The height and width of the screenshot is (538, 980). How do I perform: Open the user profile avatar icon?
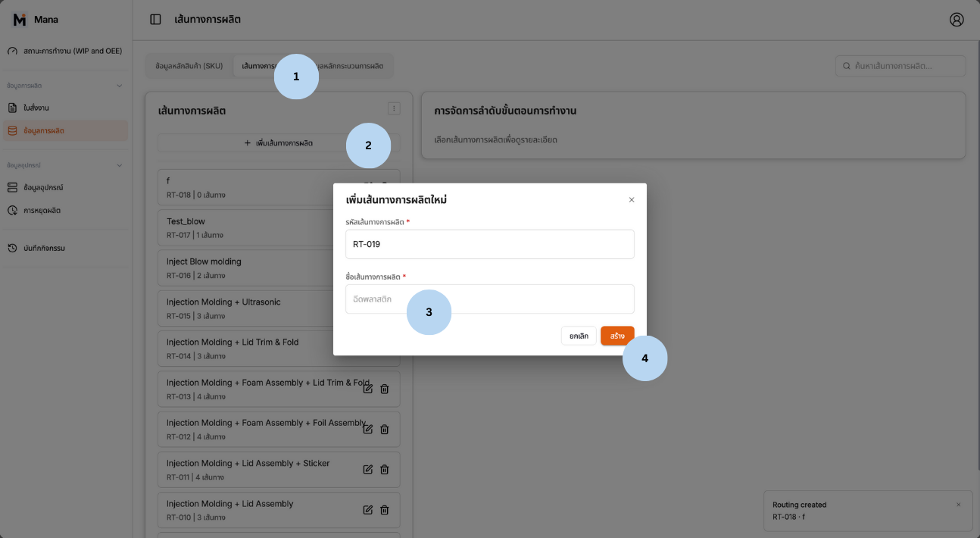click(957, 20)
